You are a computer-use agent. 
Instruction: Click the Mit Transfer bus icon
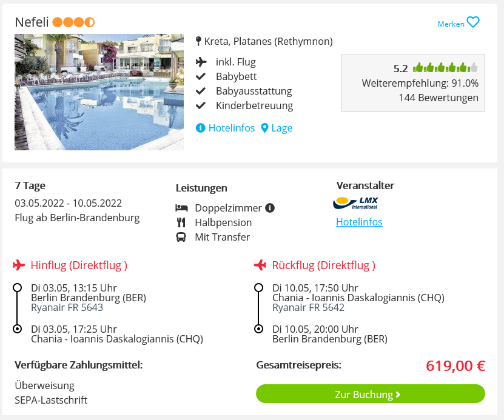coord(181,238)
